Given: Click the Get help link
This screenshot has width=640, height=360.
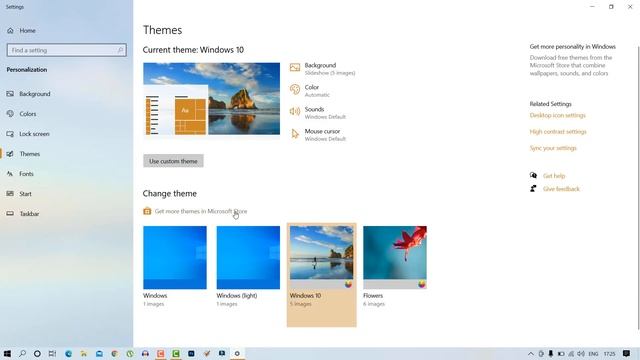Looking at the screenshot, I should (x=554, y=176).
